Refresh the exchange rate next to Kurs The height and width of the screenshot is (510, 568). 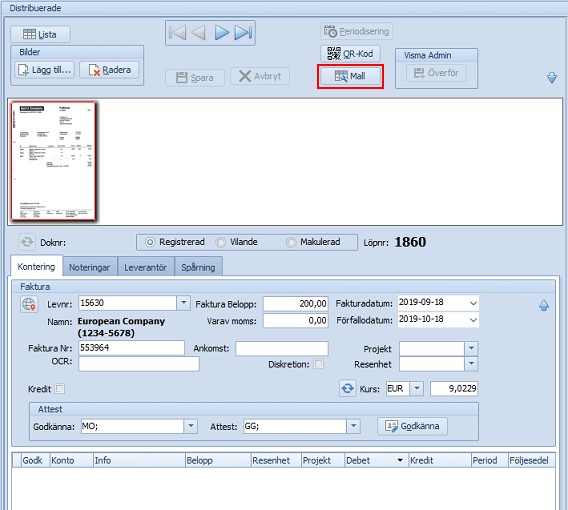pos(347,388)
